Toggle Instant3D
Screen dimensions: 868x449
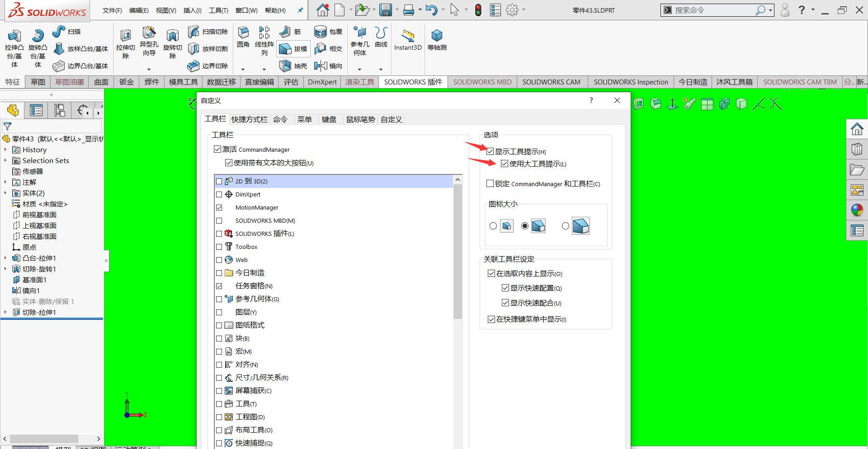408,40
